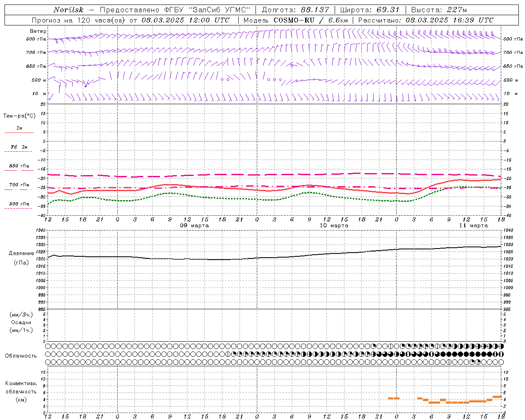
Task: Click the '(мм/3ч.)' unit label
Action: coord(21,315)
